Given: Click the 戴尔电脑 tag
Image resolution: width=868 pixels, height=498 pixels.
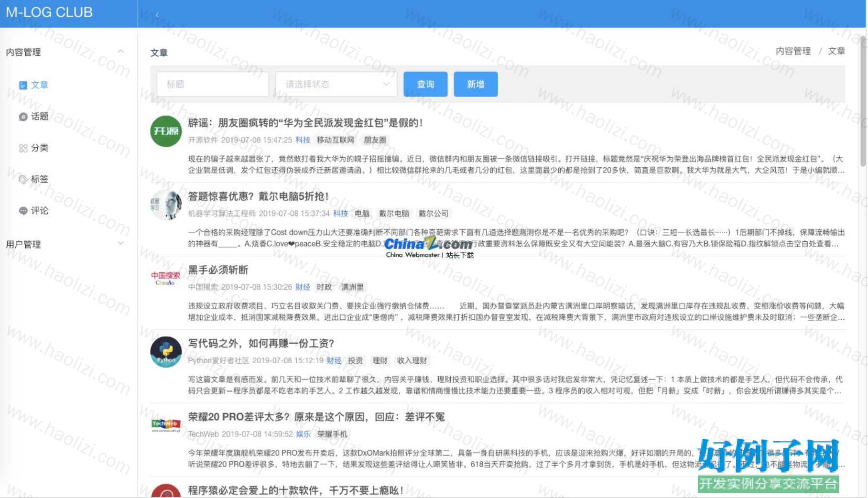Looking at the screenshot, I should 394,214.
